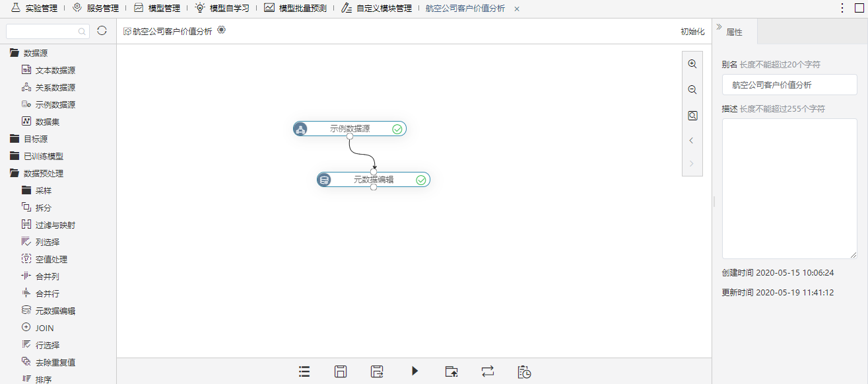Save the experiment with the floppy icon
The image size is (868, 384).
click(x=341, y=371)
